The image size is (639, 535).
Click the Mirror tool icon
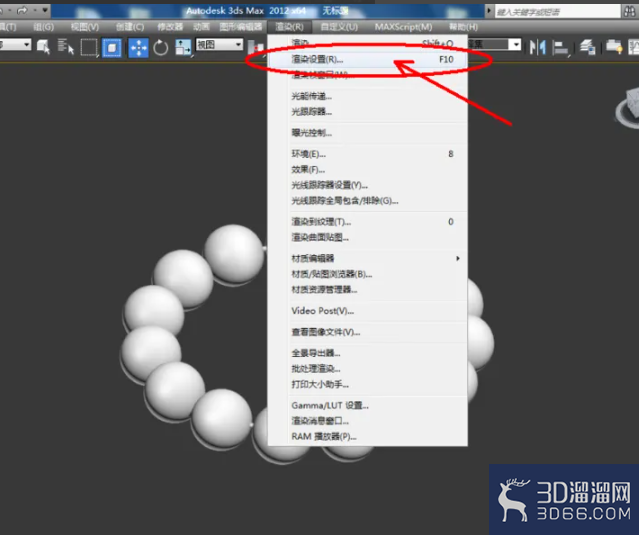(538, 47)
